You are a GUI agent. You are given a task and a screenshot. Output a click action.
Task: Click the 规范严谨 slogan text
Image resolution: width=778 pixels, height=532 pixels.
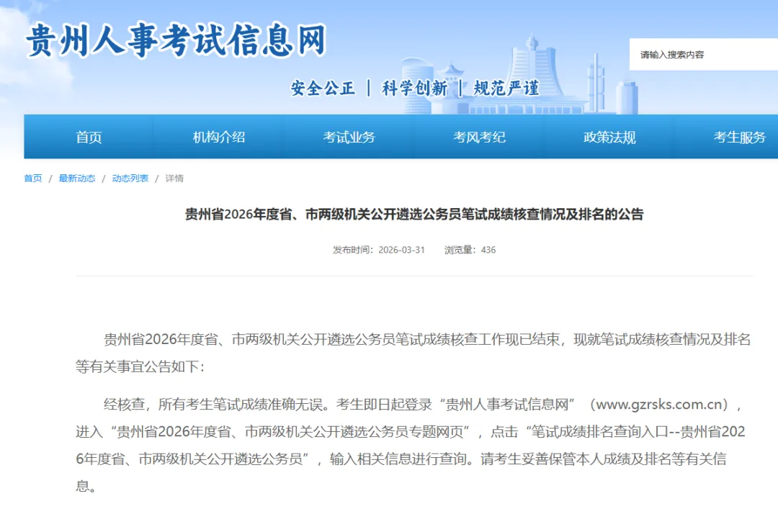[506, 86]
